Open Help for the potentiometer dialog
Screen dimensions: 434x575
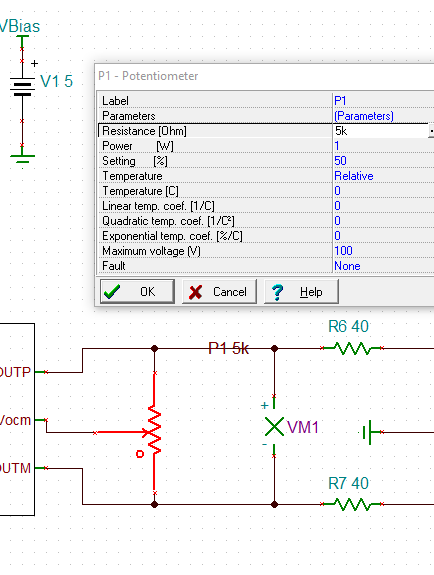(301, 292)
